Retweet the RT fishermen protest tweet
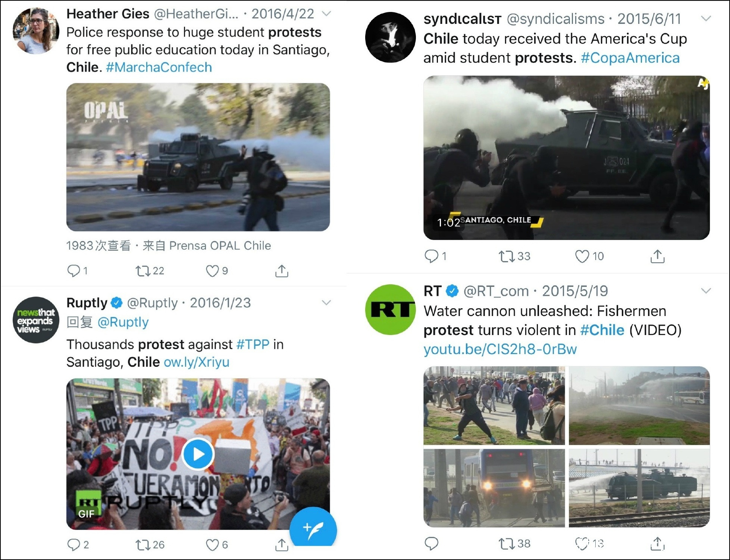The height and width of the screenshot is (560, 730). point(507,544)
